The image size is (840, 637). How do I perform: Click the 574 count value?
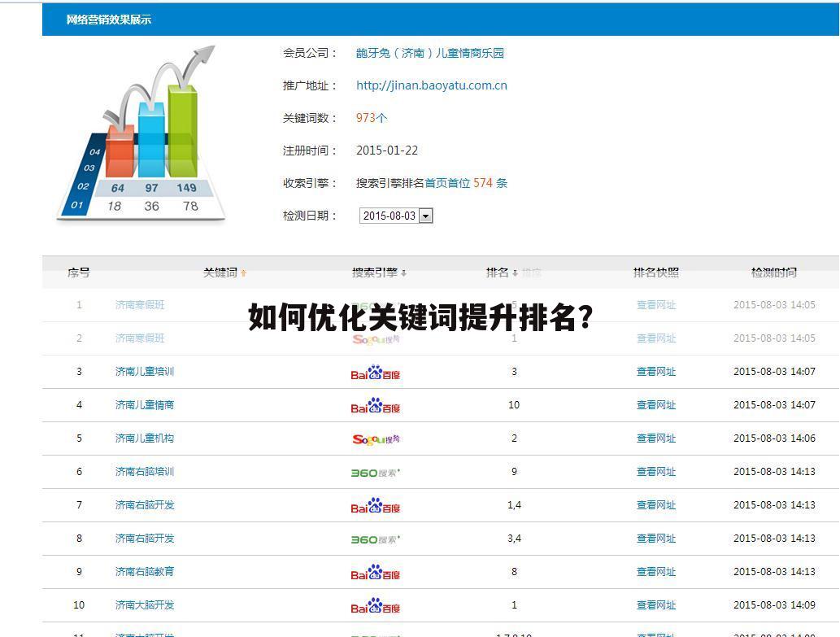point(483,183)
